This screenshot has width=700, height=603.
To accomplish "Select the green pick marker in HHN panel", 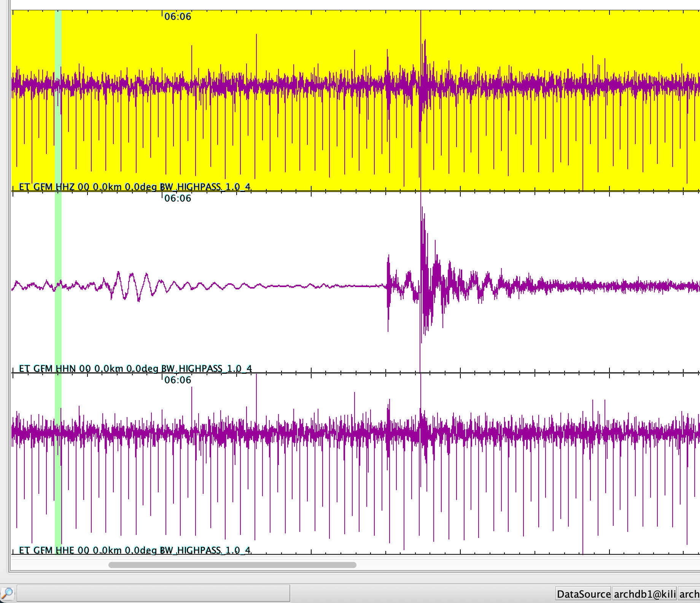I will 58,236.
